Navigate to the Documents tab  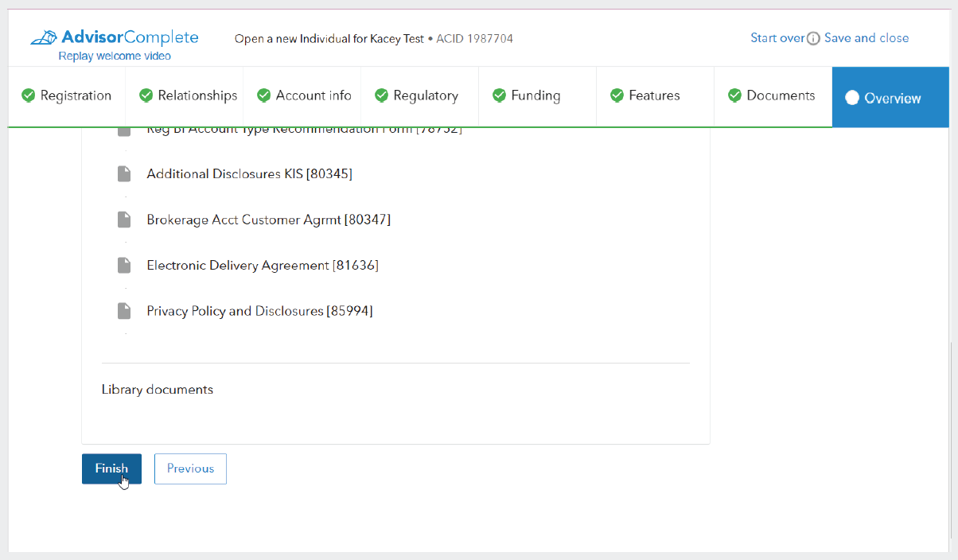(780, 95)
